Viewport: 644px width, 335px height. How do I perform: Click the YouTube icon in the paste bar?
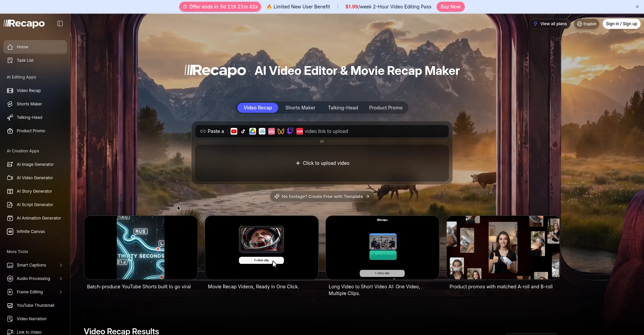click(x=234, y=131)
